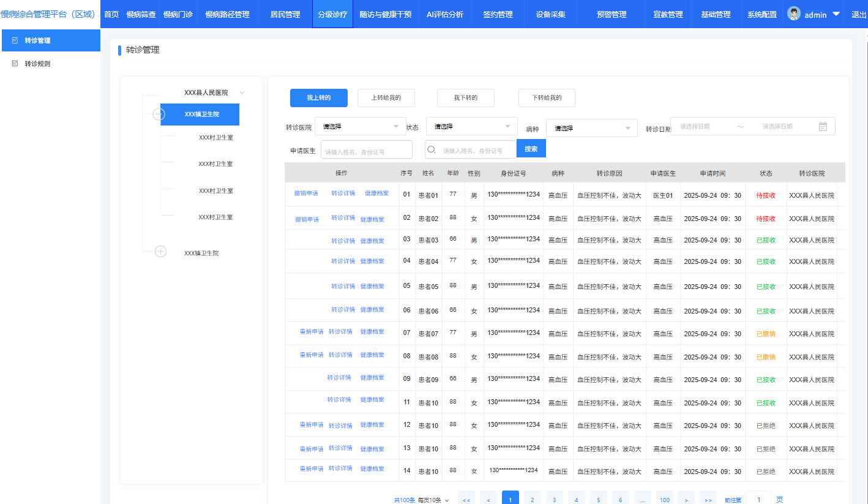
Task: Jump to first page with << button
Action: point(466,500)
